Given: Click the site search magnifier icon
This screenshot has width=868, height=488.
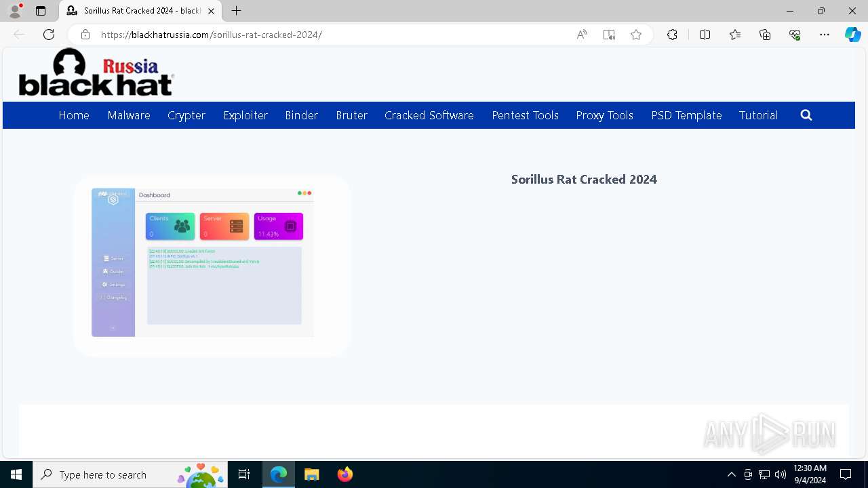Looking at the screenshot, I should [x=806, y=115].
